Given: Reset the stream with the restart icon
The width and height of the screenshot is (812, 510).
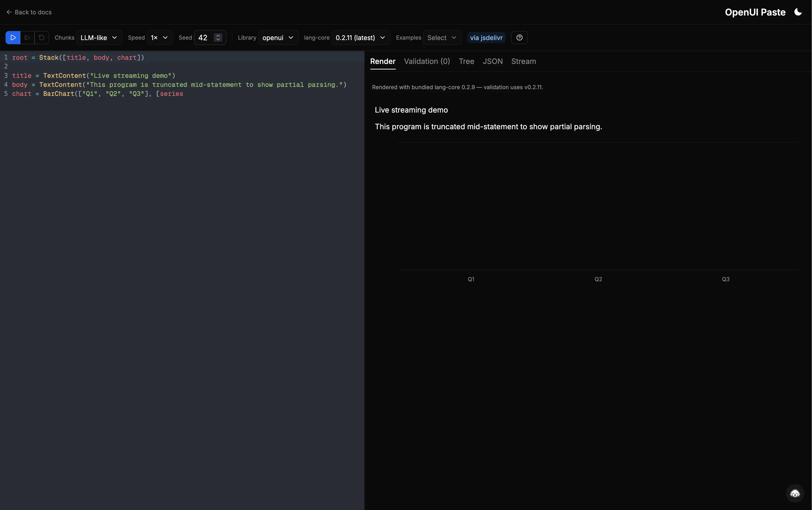Looking at the screenshot, I should click(x=41, y=38).
